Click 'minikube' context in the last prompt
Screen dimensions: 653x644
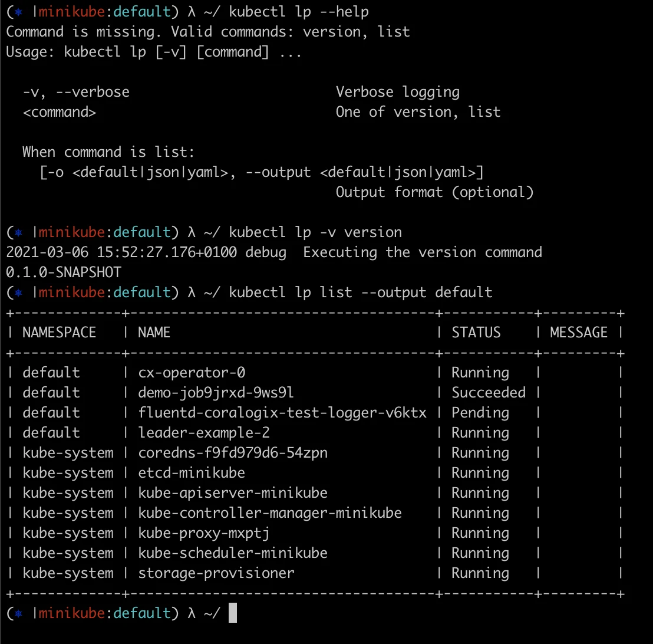coord(72,613)
